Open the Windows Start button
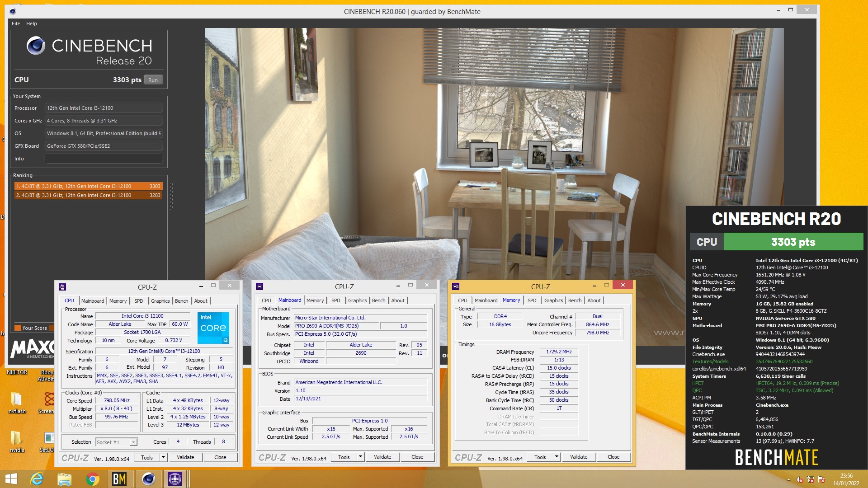The height and width of the screenshot is (488, 868). coord(11,479)
